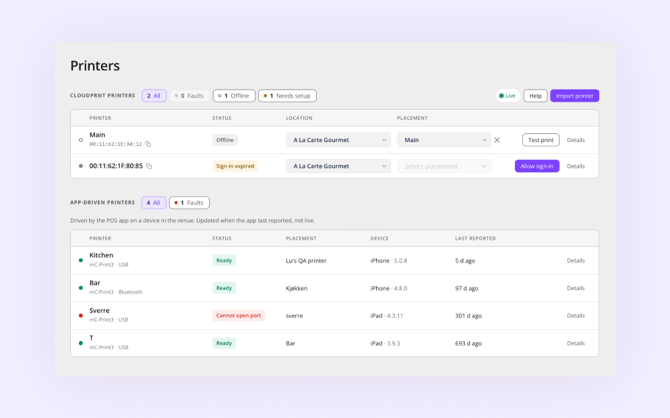Open Details for T printer
670x418 pixels.
576,343
